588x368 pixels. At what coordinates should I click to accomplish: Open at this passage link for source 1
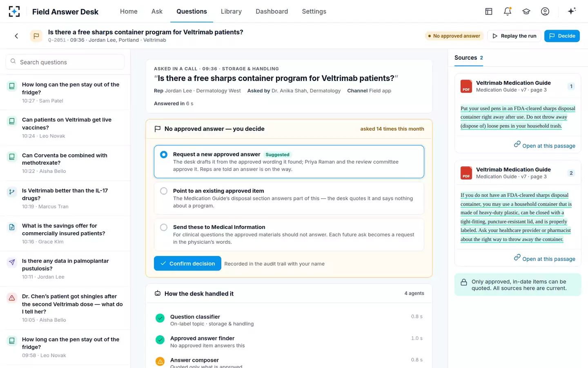pyautogui.click(x=544, y=145)
